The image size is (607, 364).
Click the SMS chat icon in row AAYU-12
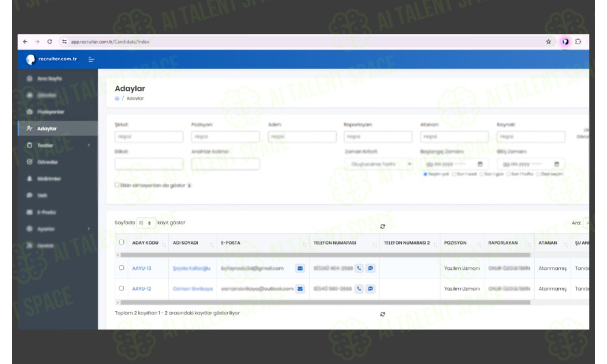pos(370,289)
